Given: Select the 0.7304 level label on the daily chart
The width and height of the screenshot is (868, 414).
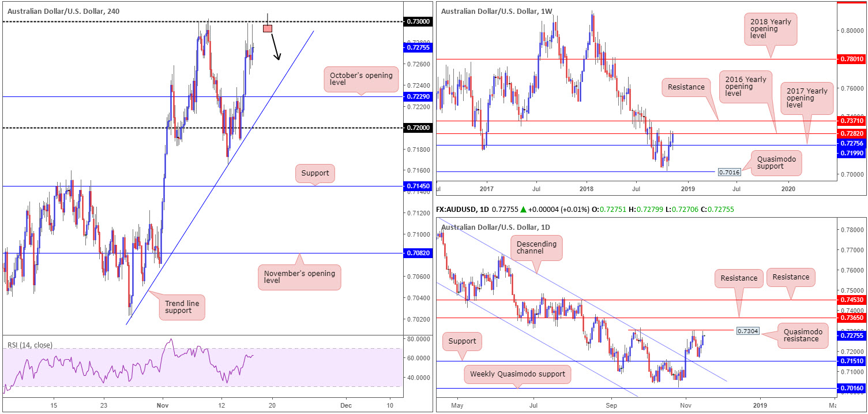Looking at the screenshot, I should pos(747,331).
